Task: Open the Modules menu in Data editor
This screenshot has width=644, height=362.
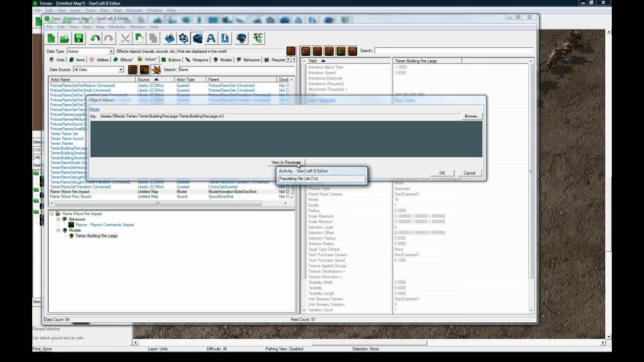Action: pyautogui.click(x=117, y=27)
